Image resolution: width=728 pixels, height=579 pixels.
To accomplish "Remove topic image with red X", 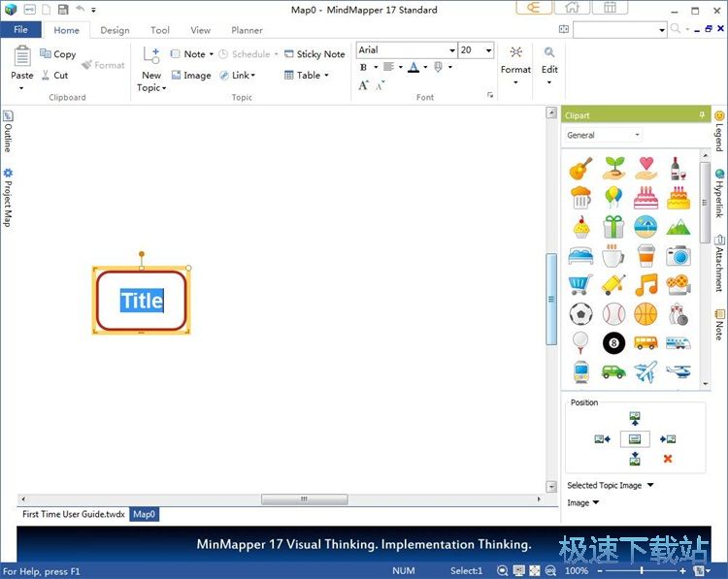I will (668, 459).
